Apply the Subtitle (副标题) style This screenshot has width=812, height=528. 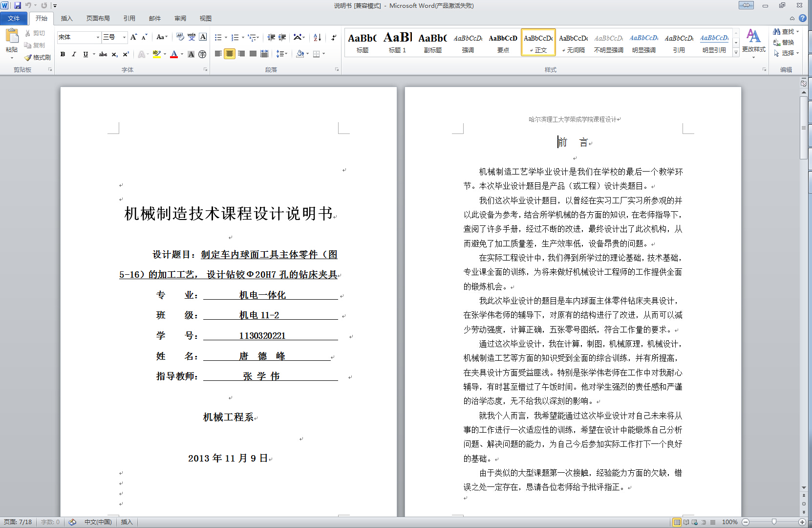point(433,42)
